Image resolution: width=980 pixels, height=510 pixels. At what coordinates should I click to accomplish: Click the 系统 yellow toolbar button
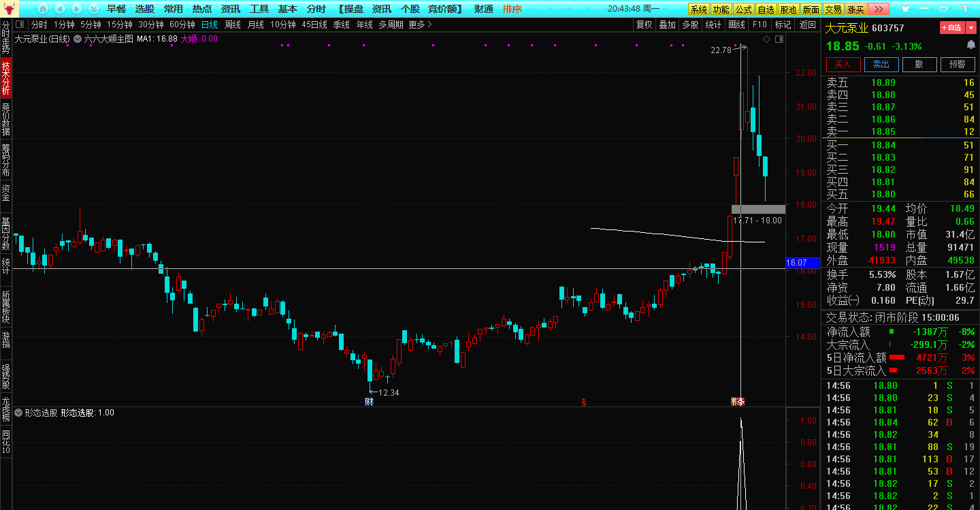699,9
